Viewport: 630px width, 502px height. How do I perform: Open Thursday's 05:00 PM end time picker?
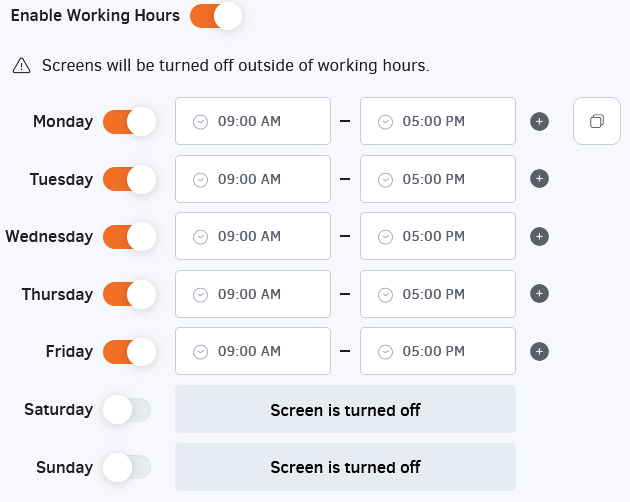437,294
